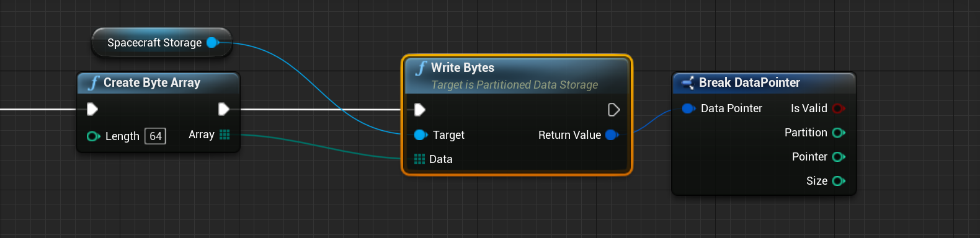Select the Write Bytes node title

pyautogui.click(x=463, y=68)
